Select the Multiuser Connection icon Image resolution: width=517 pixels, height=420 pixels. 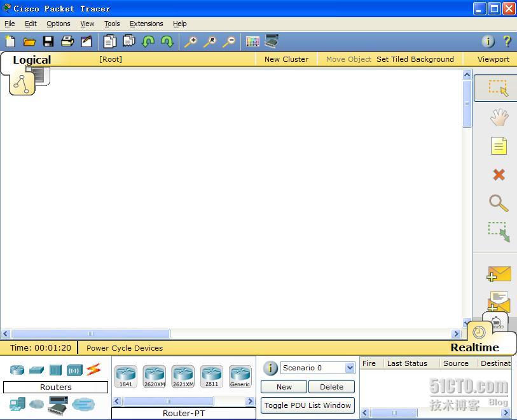coord(83,404)
